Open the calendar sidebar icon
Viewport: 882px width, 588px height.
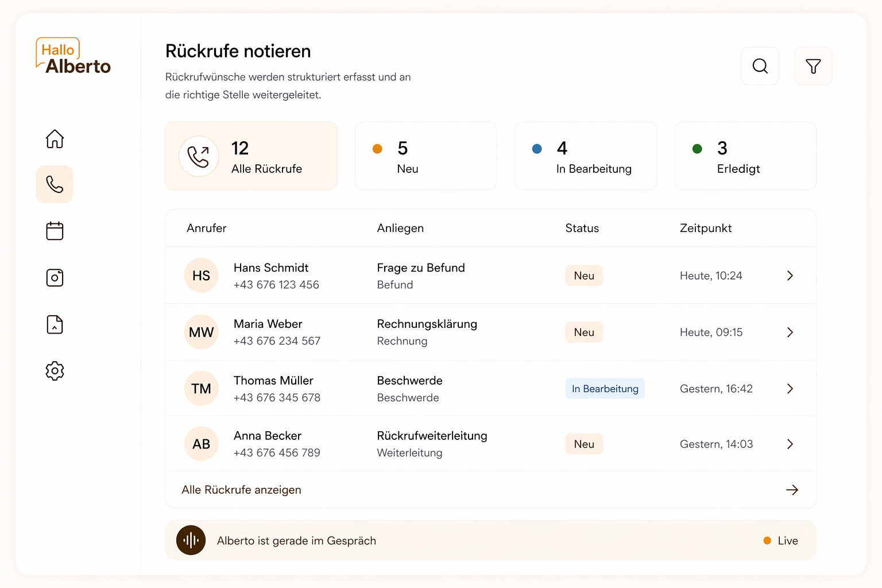[55, 231]
